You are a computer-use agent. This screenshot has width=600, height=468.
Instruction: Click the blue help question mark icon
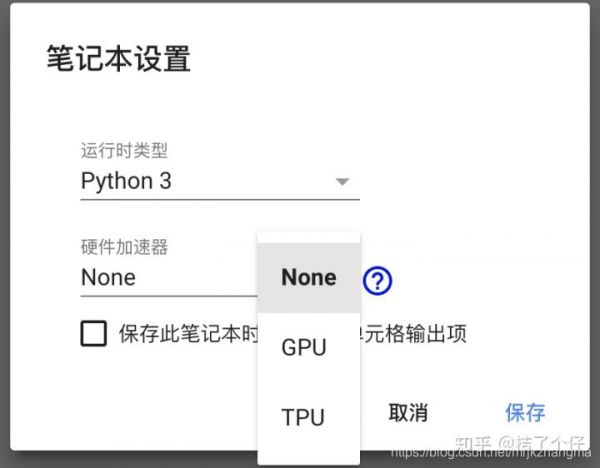click(377, 280)
